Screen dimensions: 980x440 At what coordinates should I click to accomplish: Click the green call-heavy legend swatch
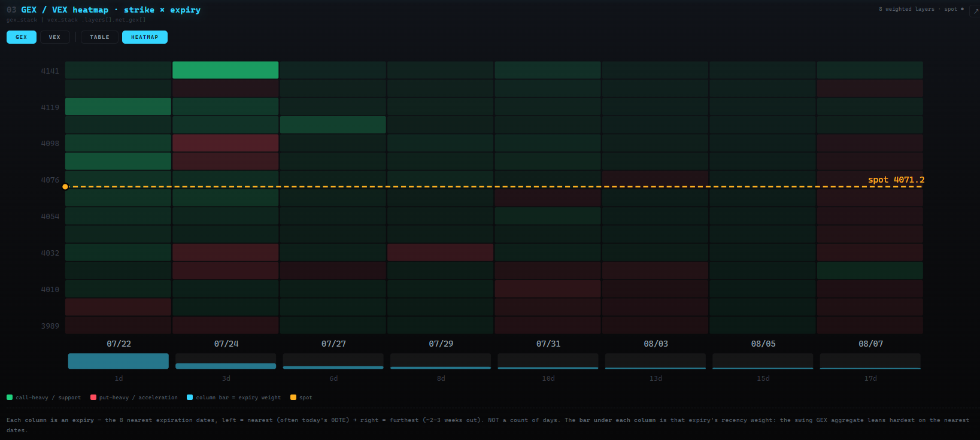10,397
